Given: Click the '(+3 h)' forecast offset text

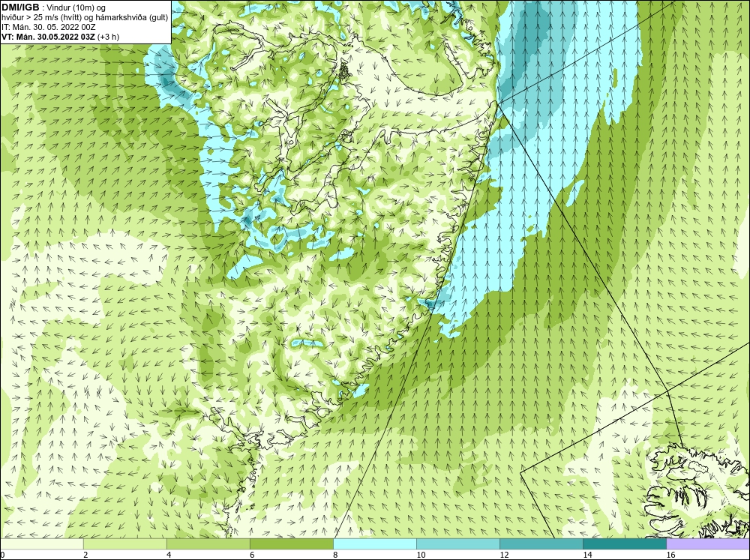Looking at the screenshot, I should click(108, 37).
